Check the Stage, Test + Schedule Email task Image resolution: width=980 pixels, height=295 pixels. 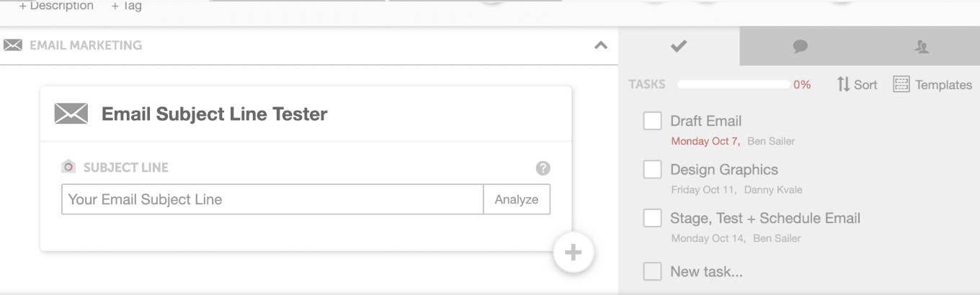tap(652, 218)
